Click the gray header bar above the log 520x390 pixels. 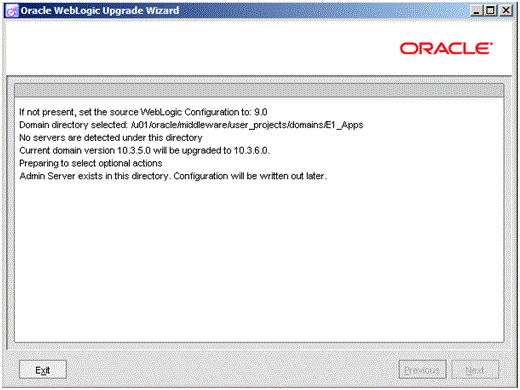pyautogui.click(x=259, y=90)
